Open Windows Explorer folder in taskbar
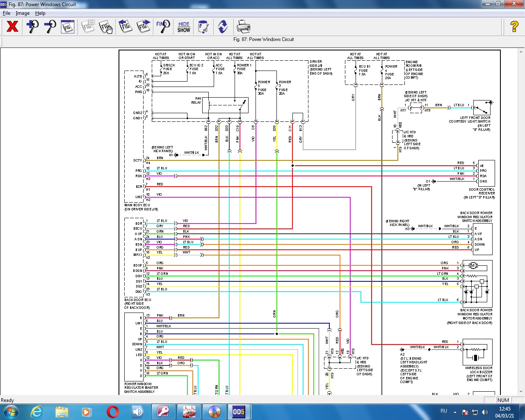Screen dimensions: 525x420 62,412
